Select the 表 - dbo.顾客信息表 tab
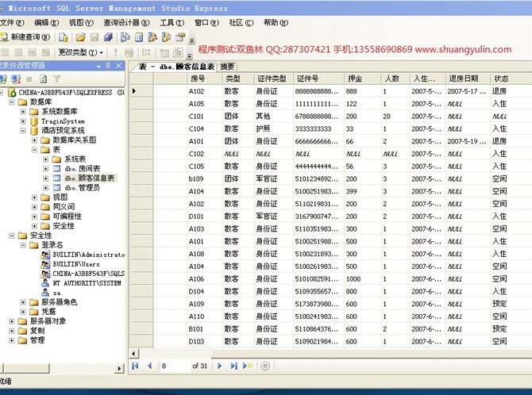 (x=176, y=67)
